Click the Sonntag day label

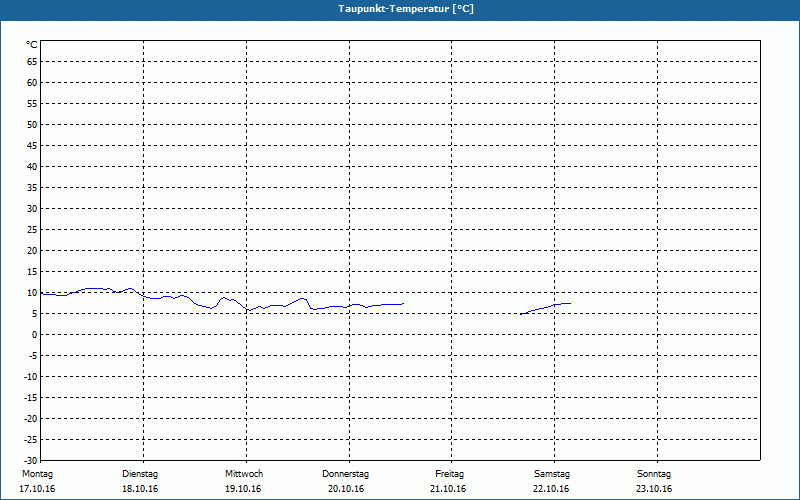click(654, 474)
